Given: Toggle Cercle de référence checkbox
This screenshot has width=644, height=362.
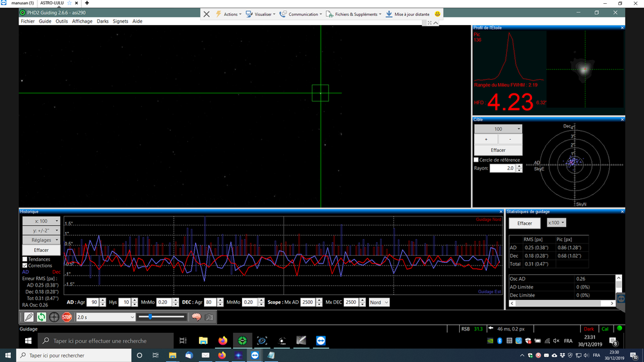Looking at the screenshot, I should click(x=477, y=160).
